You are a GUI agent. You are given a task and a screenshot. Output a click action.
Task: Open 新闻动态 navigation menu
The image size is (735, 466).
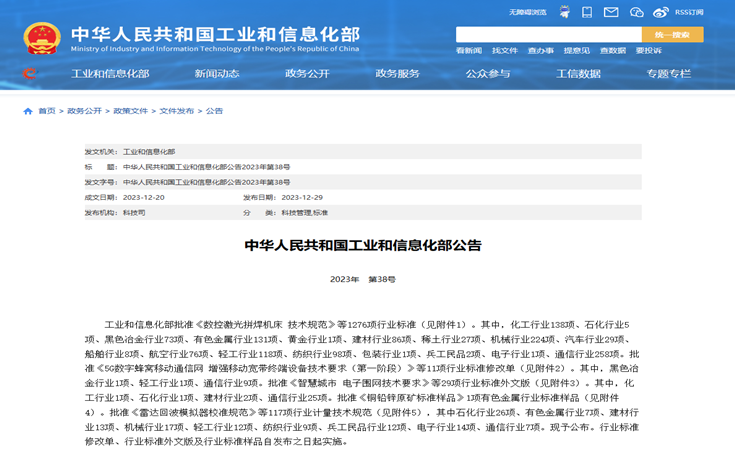217,74
